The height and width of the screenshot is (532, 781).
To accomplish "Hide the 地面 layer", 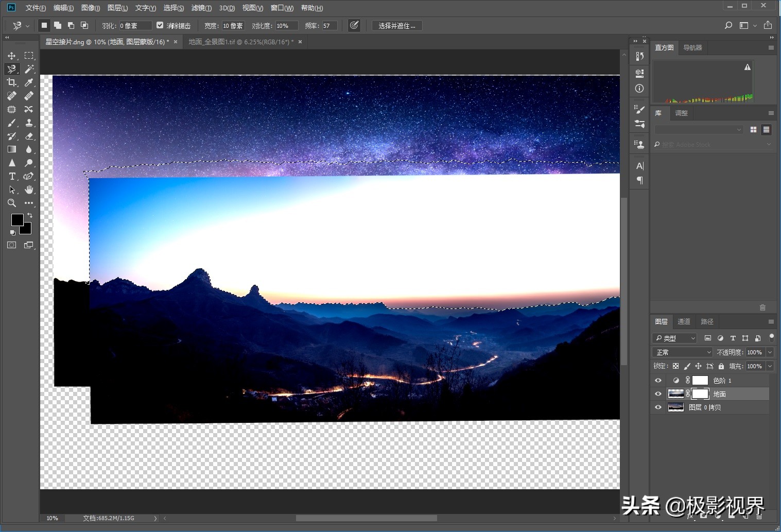I will click(x=658, y=394).
